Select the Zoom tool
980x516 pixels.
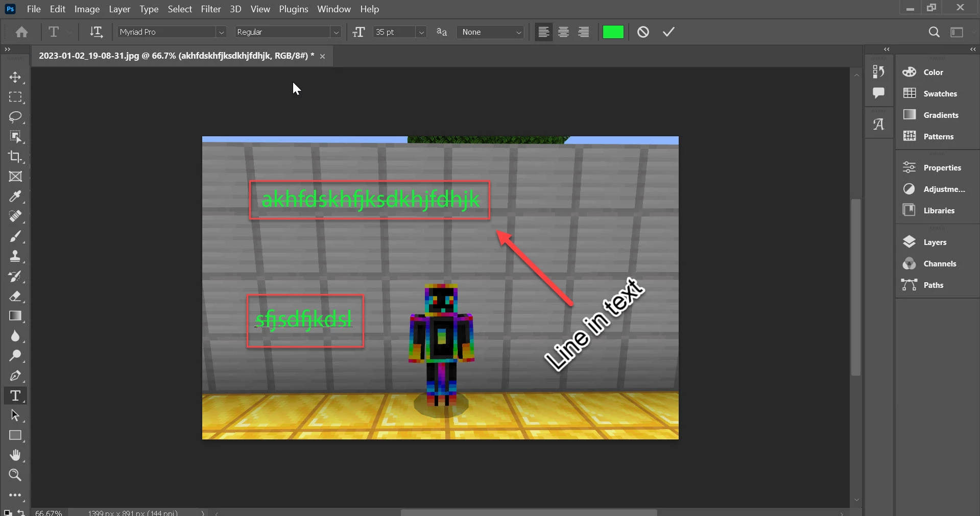coord(15,475)
